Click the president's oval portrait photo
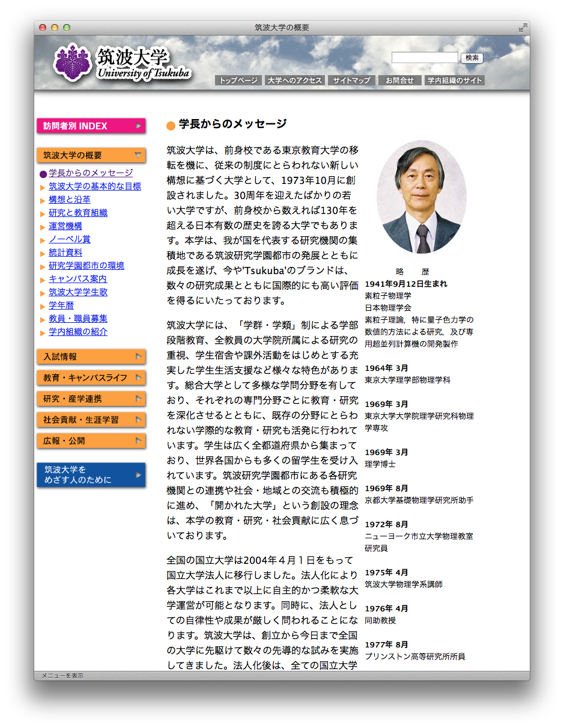 pos(422,197)
